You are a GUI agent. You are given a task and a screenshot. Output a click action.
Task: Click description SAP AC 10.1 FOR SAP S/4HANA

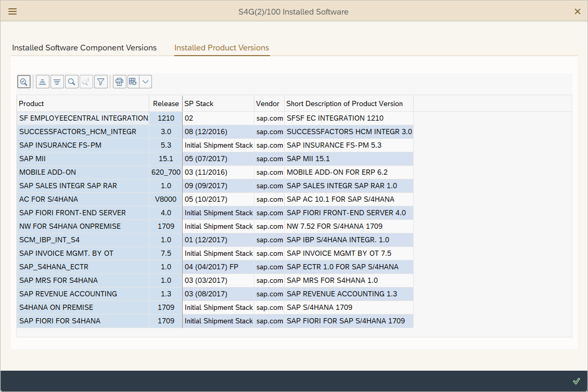point(349,199)
